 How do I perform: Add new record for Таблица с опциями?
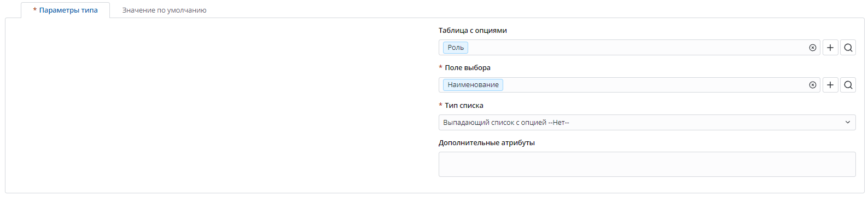coord(830,48)
